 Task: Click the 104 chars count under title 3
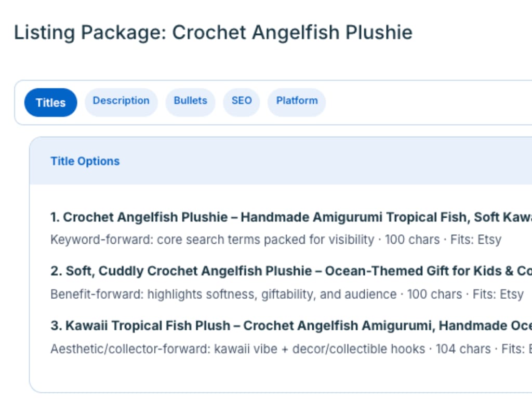pyautogui.click(x=463, y=349)
